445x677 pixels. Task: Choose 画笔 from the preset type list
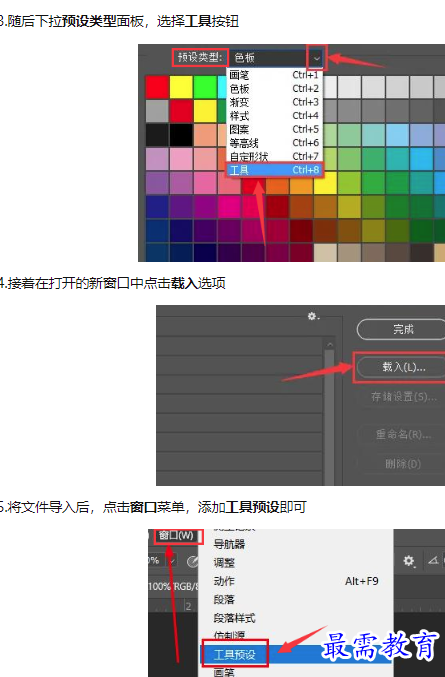click(x=274, y=75)
